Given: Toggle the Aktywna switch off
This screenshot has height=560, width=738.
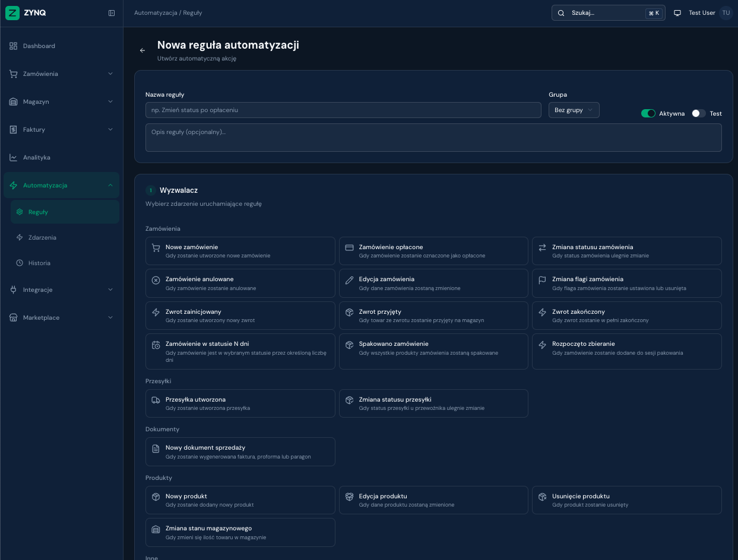Looking at the screenshot, I should coord(648,113).
